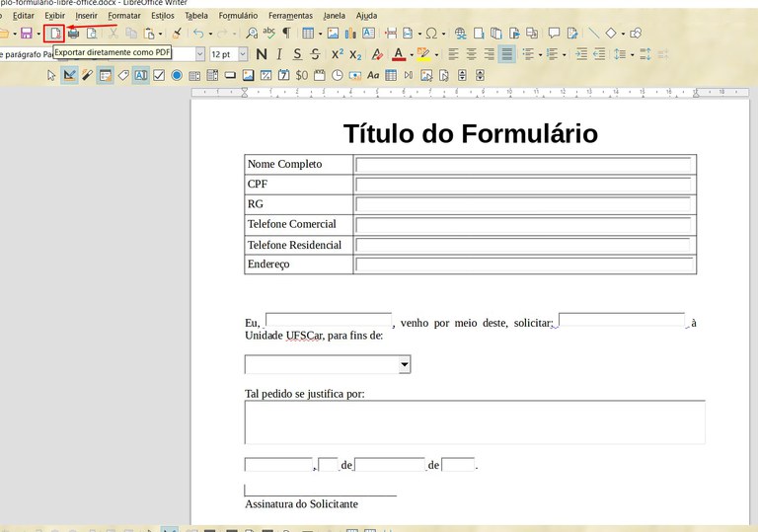Image resolution: width=758 pixels, height=532 pixels.
Task: Click the Insert Page Break icon
Action: click(x=391, y=34)
